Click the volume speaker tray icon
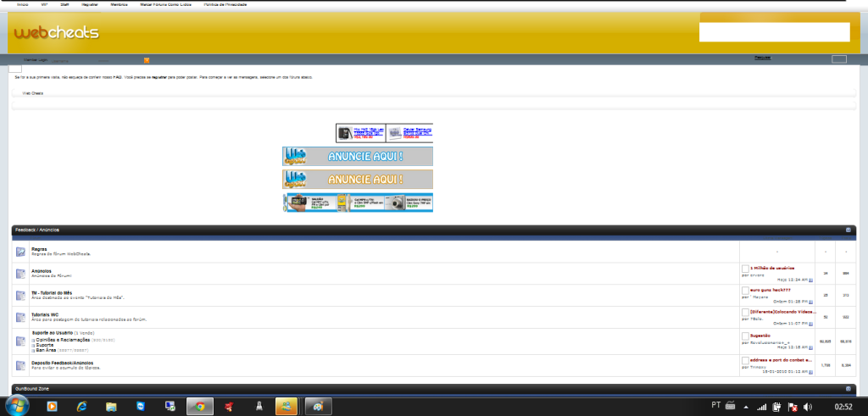Image resolution: width=868 pixels, height=416 pixels. click(x=808, y=408)
